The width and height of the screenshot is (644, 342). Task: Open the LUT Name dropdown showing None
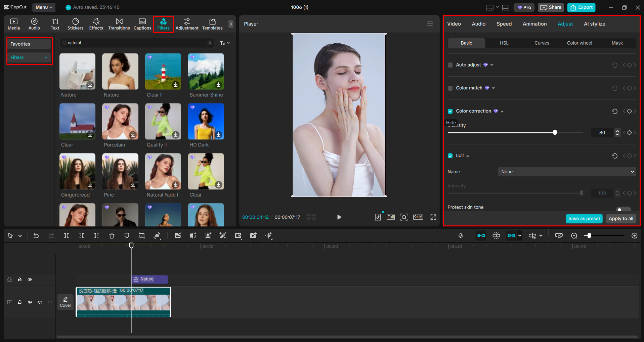[x=566, y=172]
